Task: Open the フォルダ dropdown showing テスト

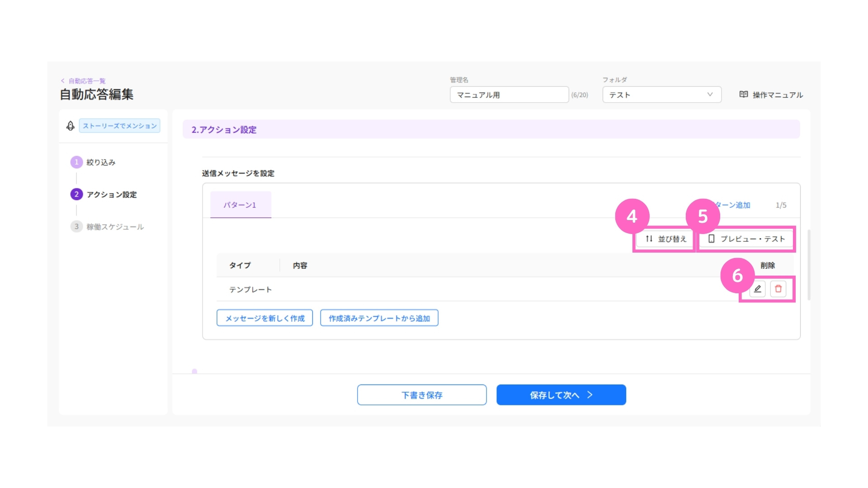Action: (x=661, y=95)
